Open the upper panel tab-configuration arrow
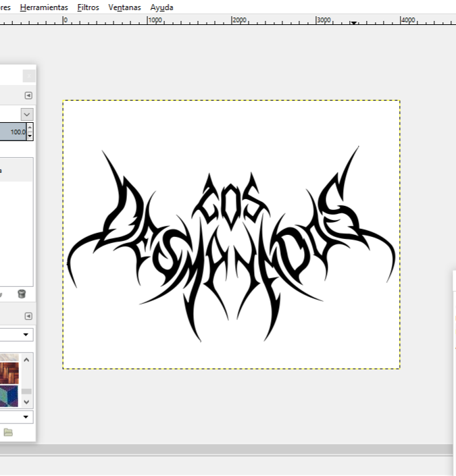Viewport: 456px width, 476px height. point(28,96)
